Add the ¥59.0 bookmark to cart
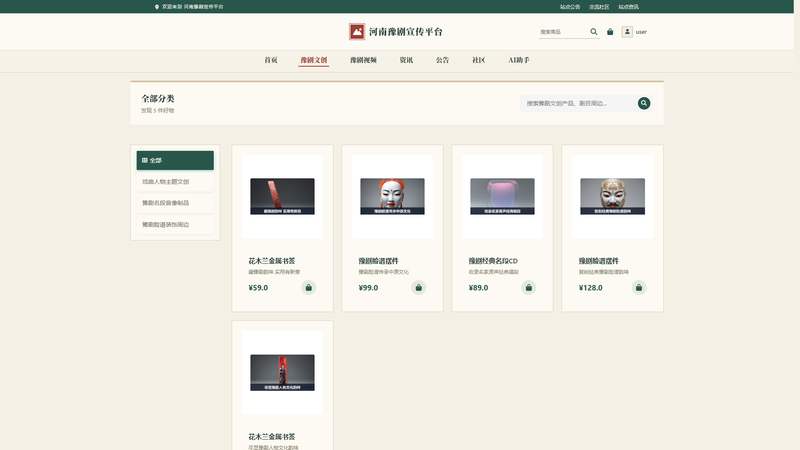Viewport: 800px width, 450px height. pos(308,288)
